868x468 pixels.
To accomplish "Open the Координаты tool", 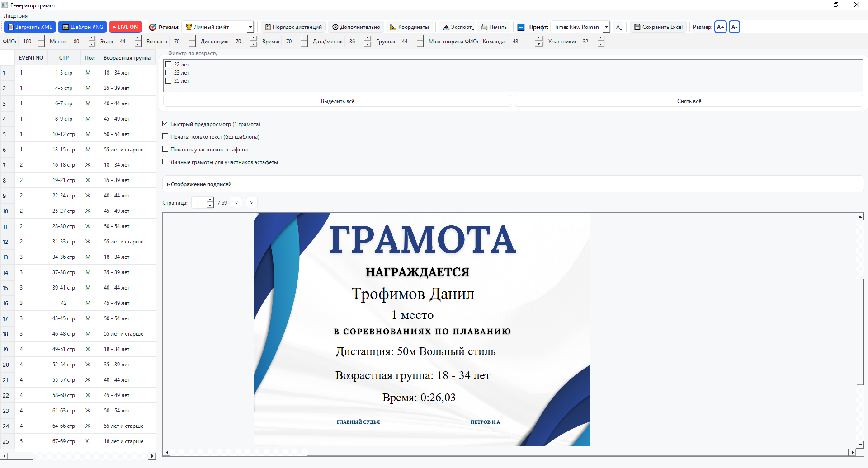I will tap(409, 27).
